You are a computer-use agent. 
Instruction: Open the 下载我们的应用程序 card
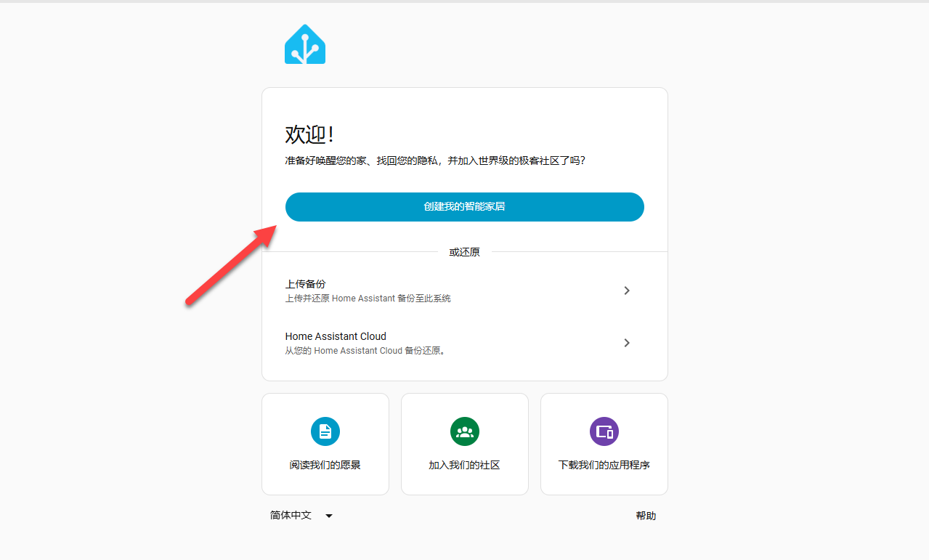(x=604, y=444)
